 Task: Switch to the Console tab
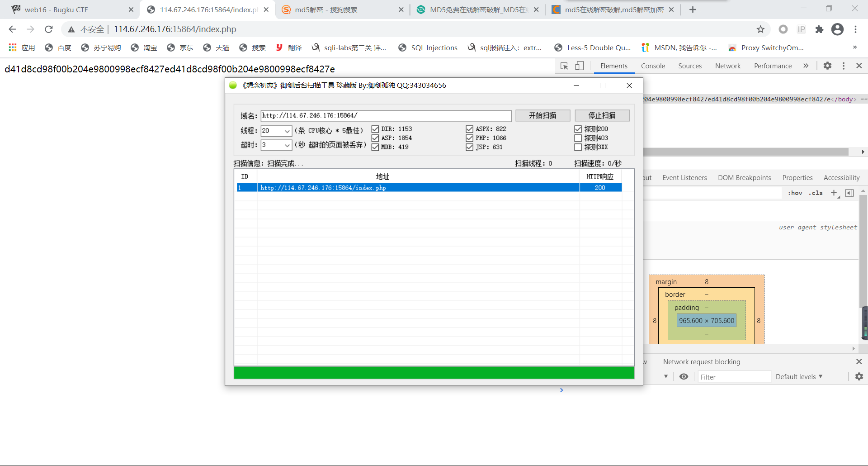coord(653,66)
